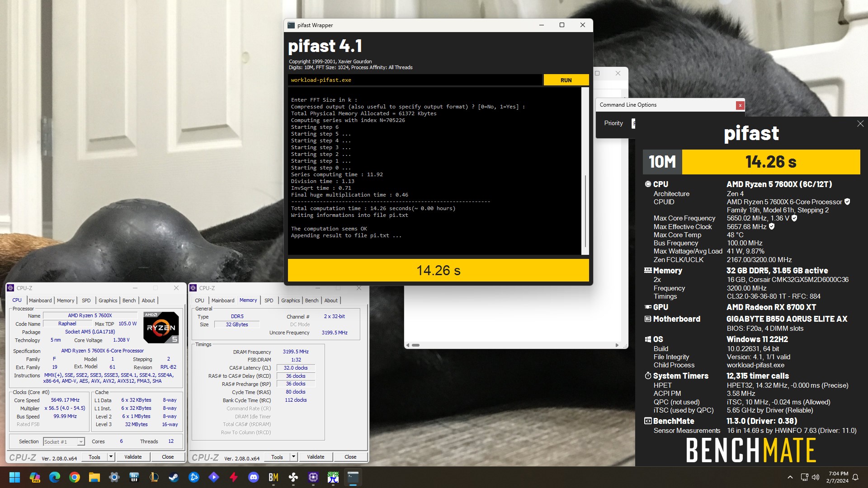Screen dimensions: 868x488
Task: Open Super PI taskbar icon
Action: (333, 477)
